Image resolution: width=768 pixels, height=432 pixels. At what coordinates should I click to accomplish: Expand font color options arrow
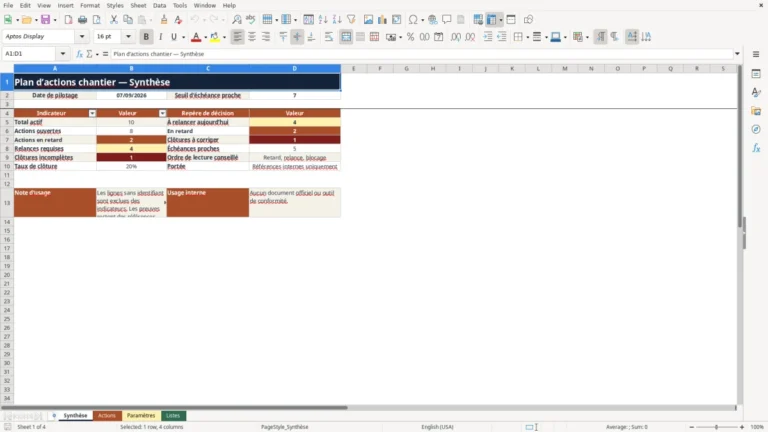pyautogui.click(x=205, y=37)
